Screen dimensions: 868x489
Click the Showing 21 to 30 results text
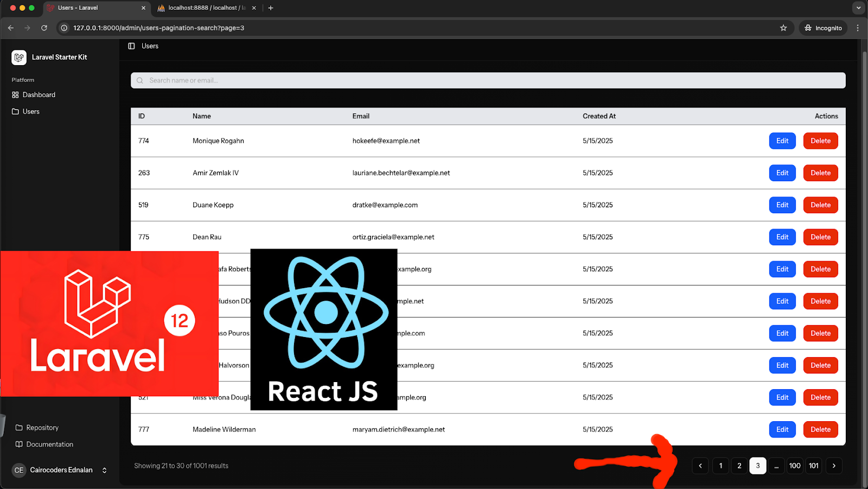tap(181, 466)
